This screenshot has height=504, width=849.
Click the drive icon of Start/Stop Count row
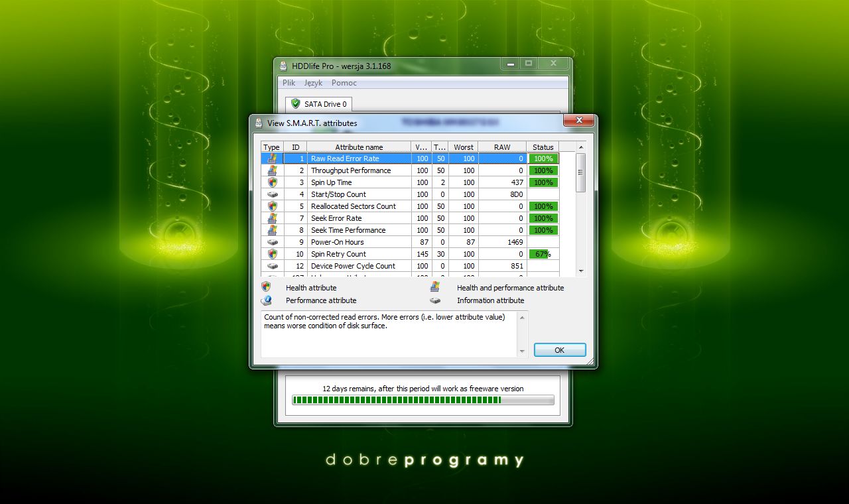[272, 194]
